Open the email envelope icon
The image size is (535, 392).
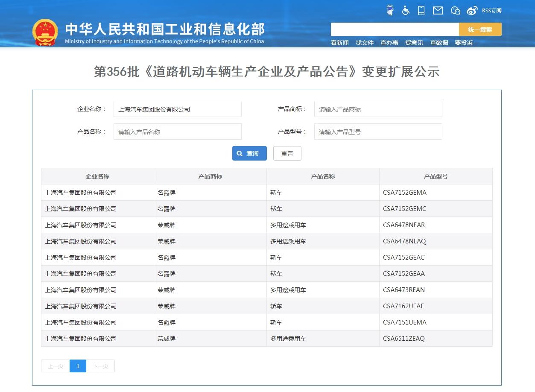[x=438, y=11]
